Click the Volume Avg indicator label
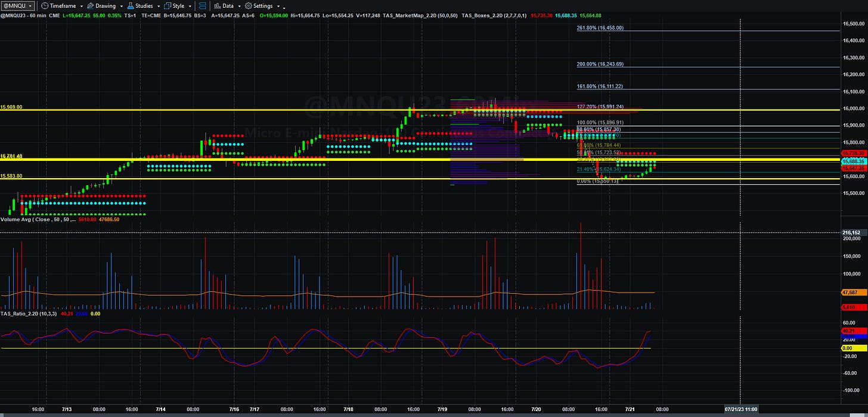 38,219
